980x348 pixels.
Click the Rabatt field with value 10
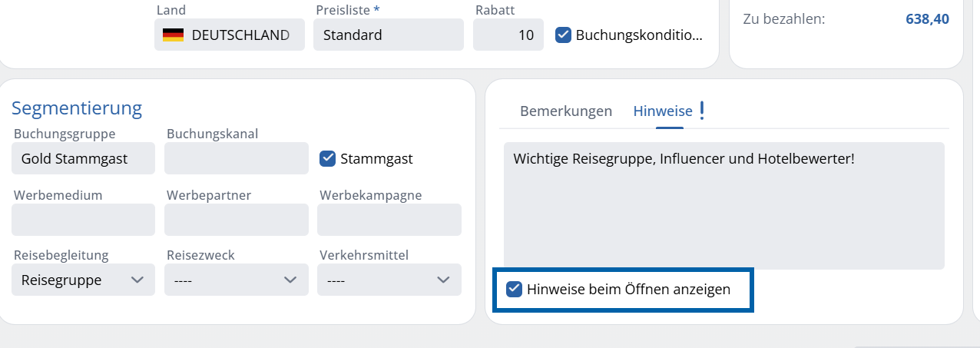(508, 35)
